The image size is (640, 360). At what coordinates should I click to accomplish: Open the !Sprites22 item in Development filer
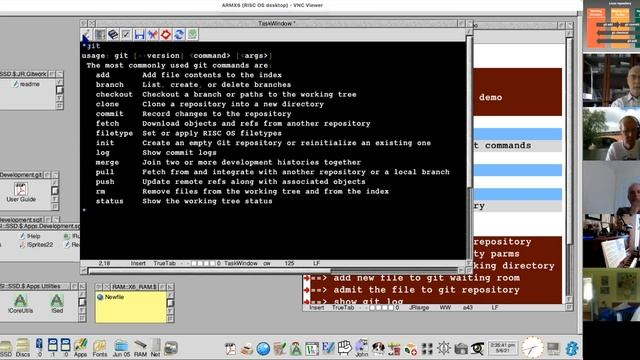pos(36,245)
